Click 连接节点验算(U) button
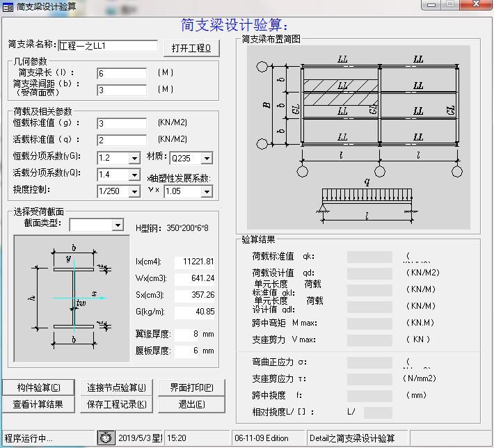This screenshot has width=494, height=448. tap(116, 387)
